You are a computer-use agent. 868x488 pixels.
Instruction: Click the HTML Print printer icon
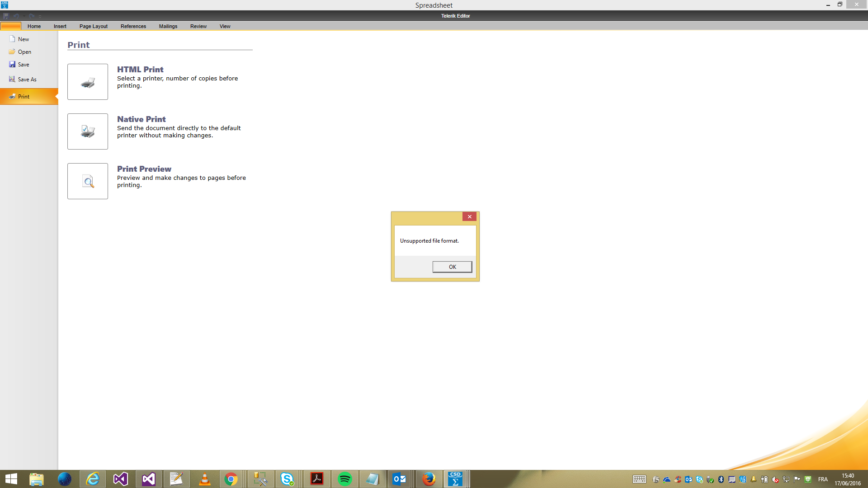(x=88, y=82)
